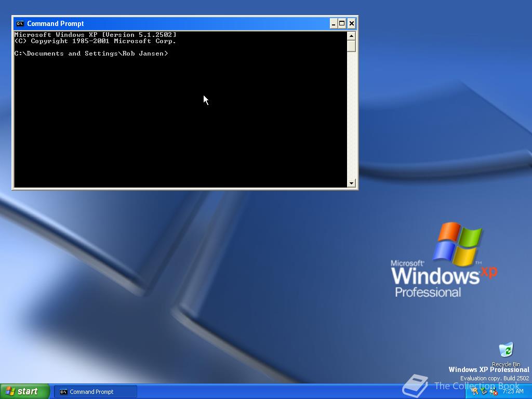The width and height of the screenshot is (532, 399).
Task: Open Command Prompt title bar system icon
Action: tap(20, 23)
